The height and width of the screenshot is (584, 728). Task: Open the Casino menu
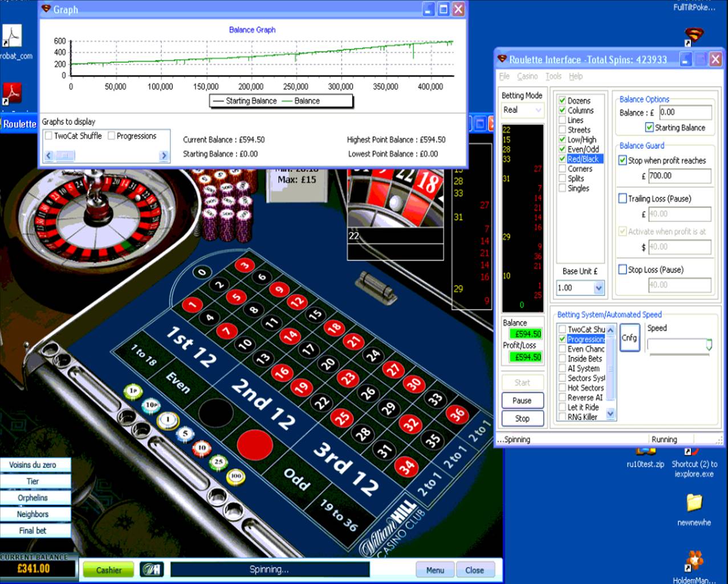click(527, 76)
